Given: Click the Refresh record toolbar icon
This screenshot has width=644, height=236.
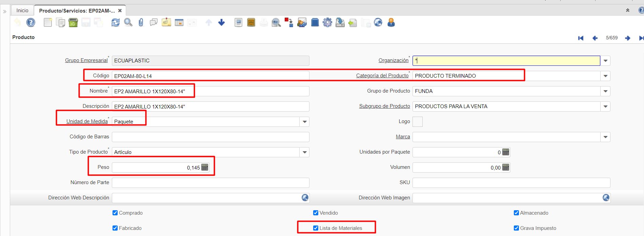Looking at the screenshot, I should point(115,23).
